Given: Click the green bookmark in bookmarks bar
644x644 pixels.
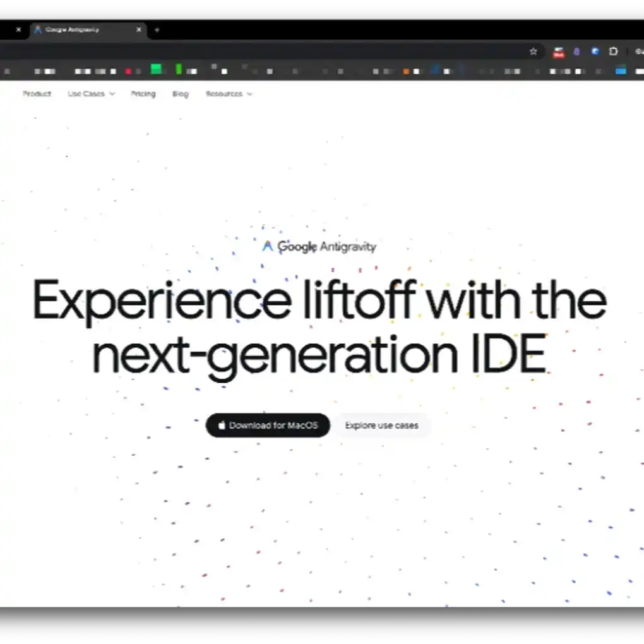Looking at the screenshot, I should [x=156, y=69].
